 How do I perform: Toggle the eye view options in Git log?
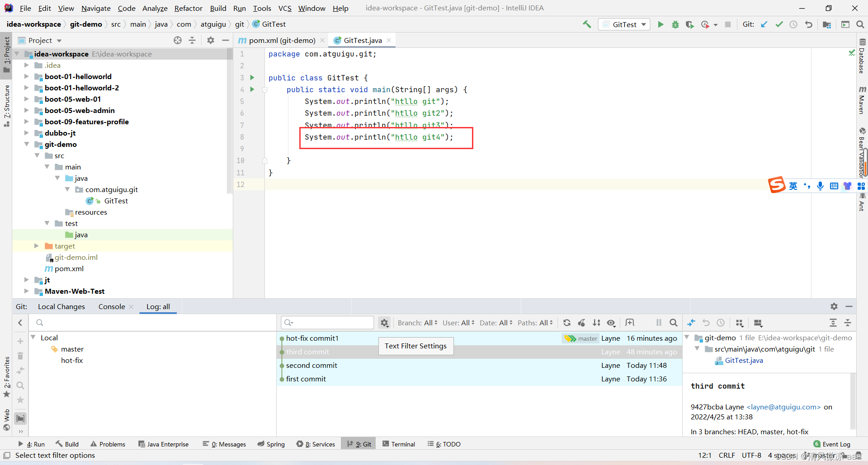point(611,323)
